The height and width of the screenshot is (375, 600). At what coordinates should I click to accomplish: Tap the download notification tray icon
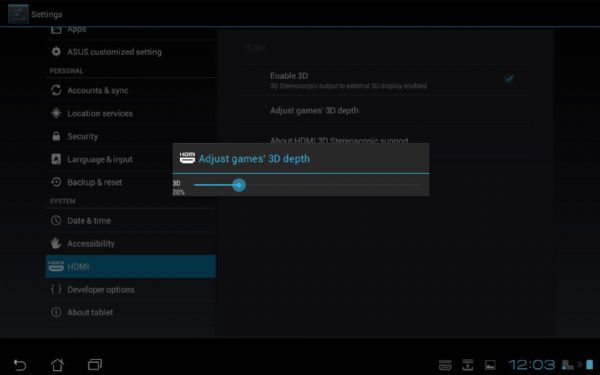pos(468,365)
